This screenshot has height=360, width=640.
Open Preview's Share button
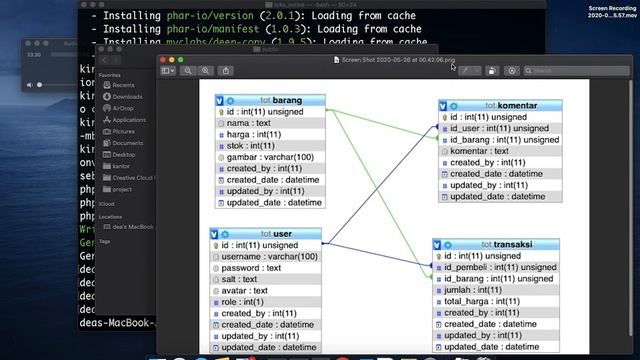tap(226, 71)
